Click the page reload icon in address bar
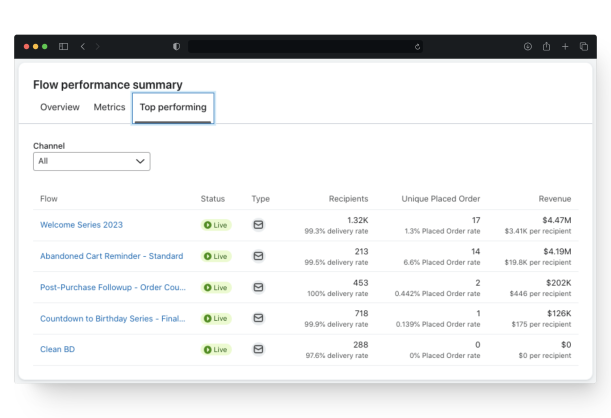Viewport: 611px width, 418px height. coord(417,47)
